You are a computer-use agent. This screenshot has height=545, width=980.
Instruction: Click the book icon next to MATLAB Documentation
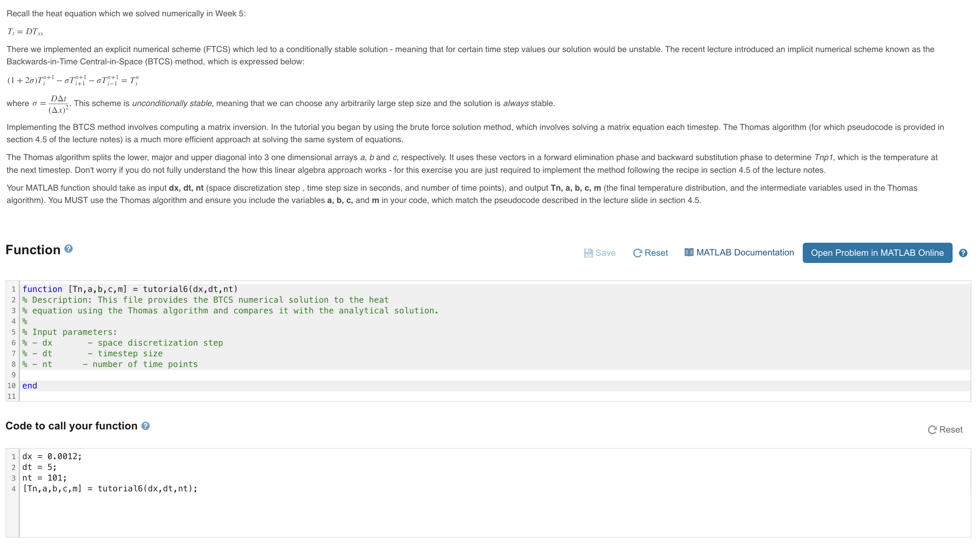(x=689, y=252)
